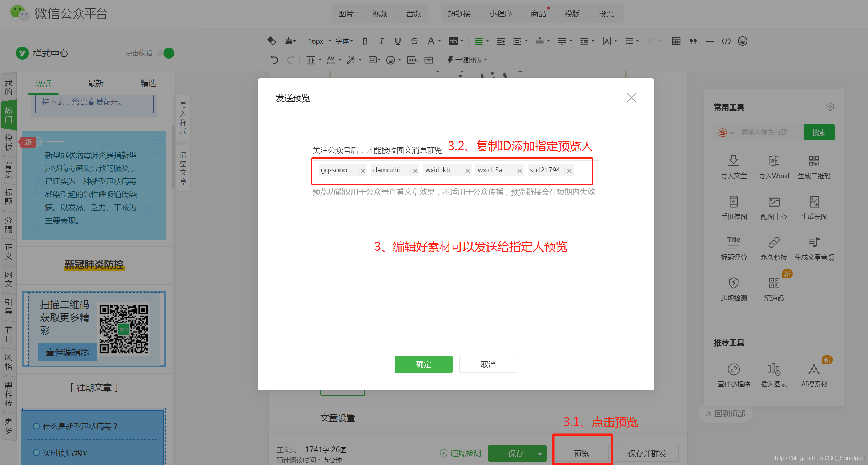Open 生成长图 tool

pyautogui.click(x=814, y=208)
